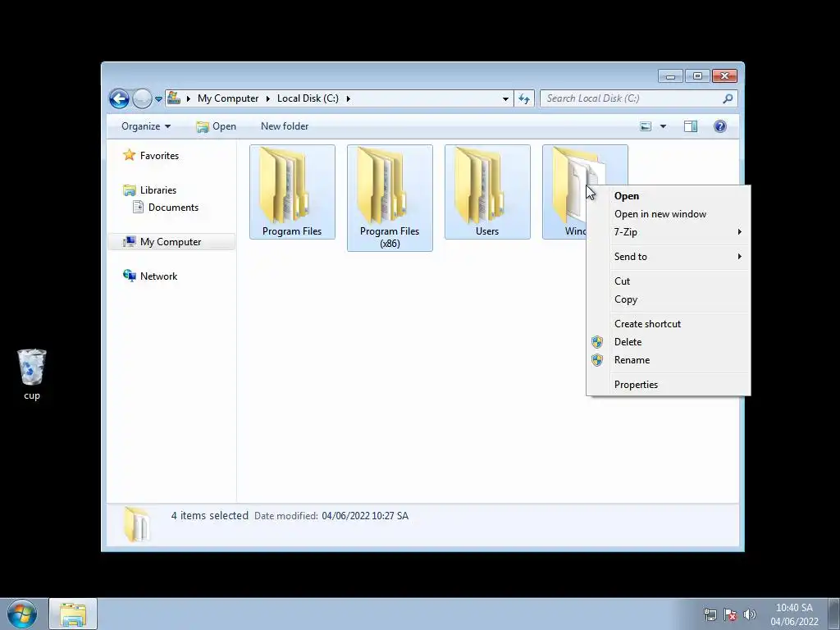
Task: Choose Cut from context menu
Action: click(669, 281)
